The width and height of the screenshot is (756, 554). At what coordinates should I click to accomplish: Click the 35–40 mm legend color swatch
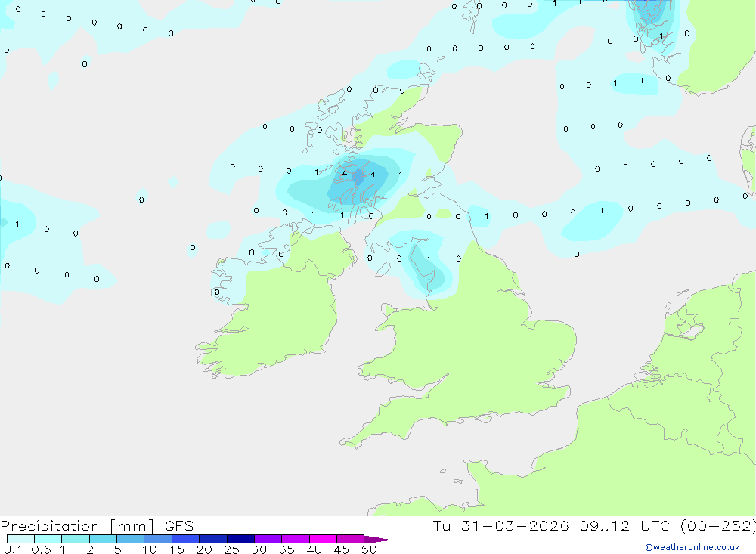pyautogui.click(x=296, y=539)
